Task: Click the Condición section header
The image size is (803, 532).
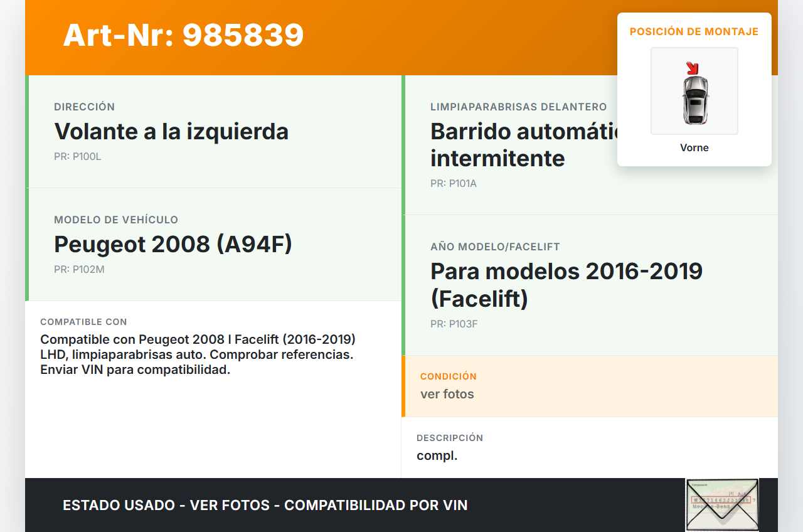Action: pos(448,376)
